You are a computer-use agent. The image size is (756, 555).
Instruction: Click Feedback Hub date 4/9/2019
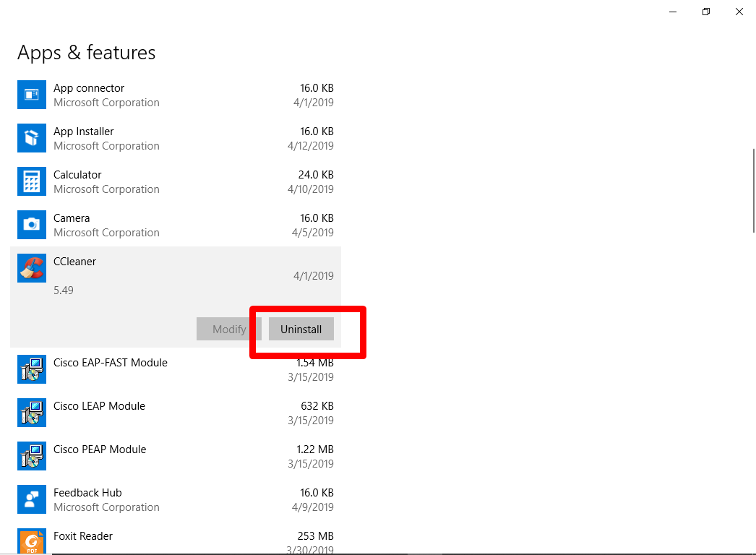(x=313, y=508)
